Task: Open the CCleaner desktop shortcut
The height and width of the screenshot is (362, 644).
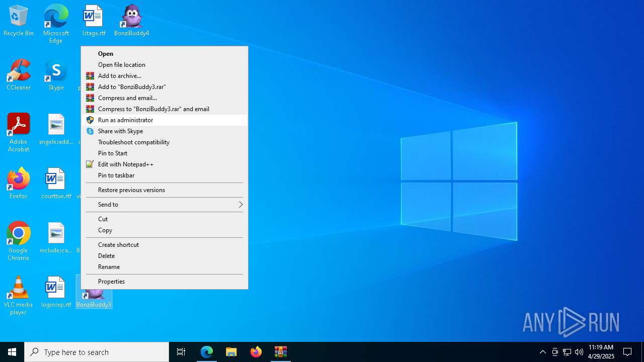Action: click(x=19, y=75)
